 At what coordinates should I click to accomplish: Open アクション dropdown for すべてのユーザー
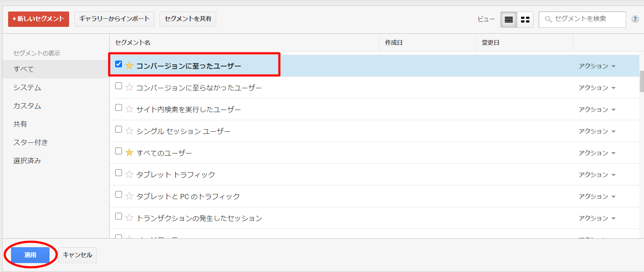[597, 153]
